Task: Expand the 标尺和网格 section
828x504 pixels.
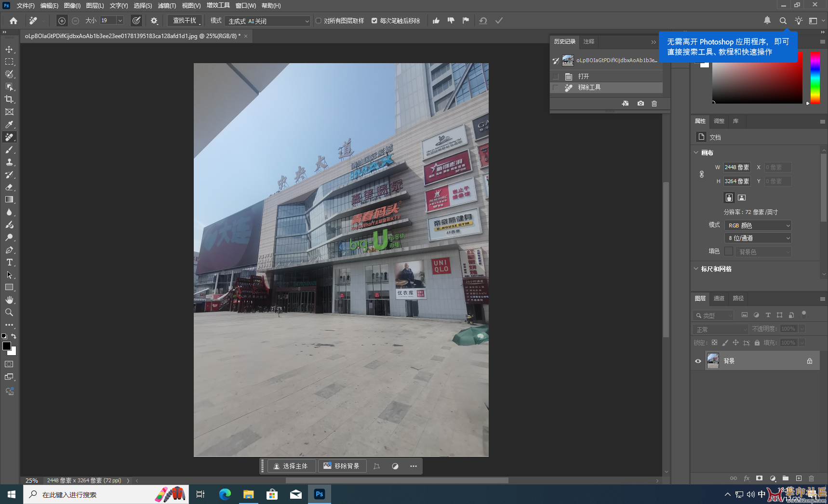Action: (x=696, y=269)
